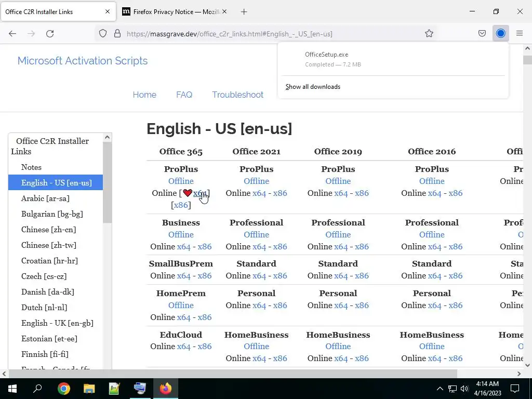This screenshot has width=532, height=399.
Task: Save page to Pocket icon
Action: (x=482, y=34)
